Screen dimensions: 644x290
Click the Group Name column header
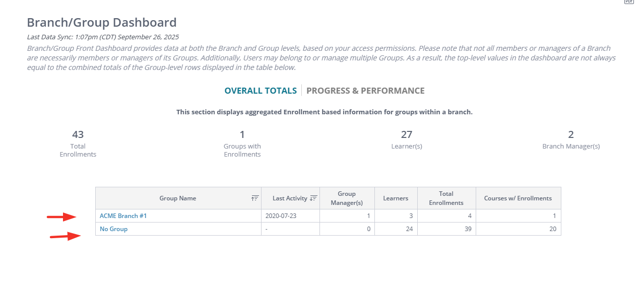click(177, 198)
